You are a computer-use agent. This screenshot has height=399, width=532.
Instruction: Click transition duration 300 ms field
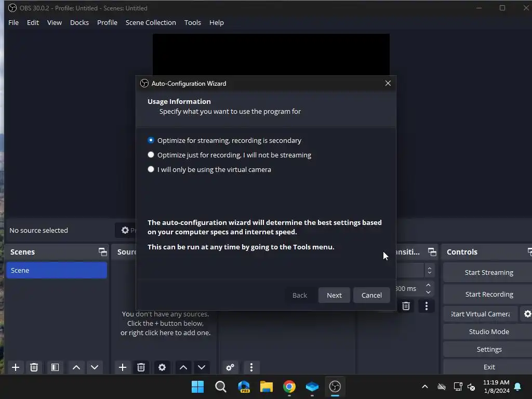click(410, 289)
